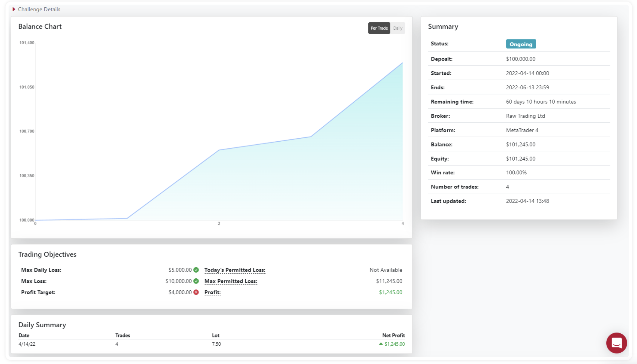This screenshot has height=364, width=637.
Task: Click the Trading Objectives heading
Action: click(x=47, y=254)
